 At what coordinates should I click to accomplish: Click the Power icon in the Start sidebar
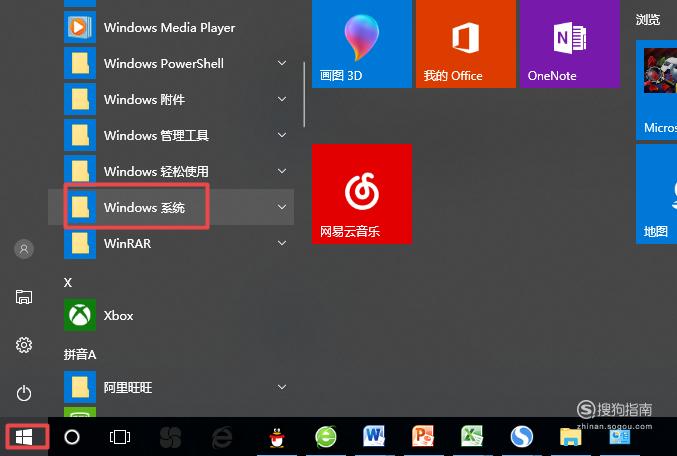pos(24,393)
